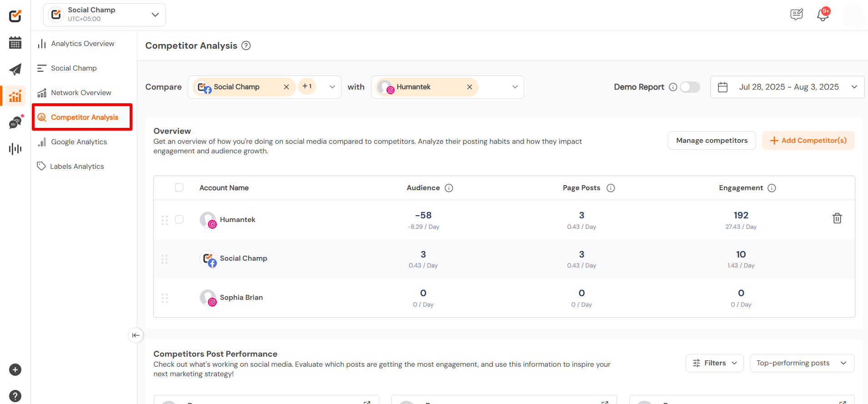Viewport: 868px width, 404px height.
Task: Remove Social Champ chip from Compare field
Action: (286, 87)
